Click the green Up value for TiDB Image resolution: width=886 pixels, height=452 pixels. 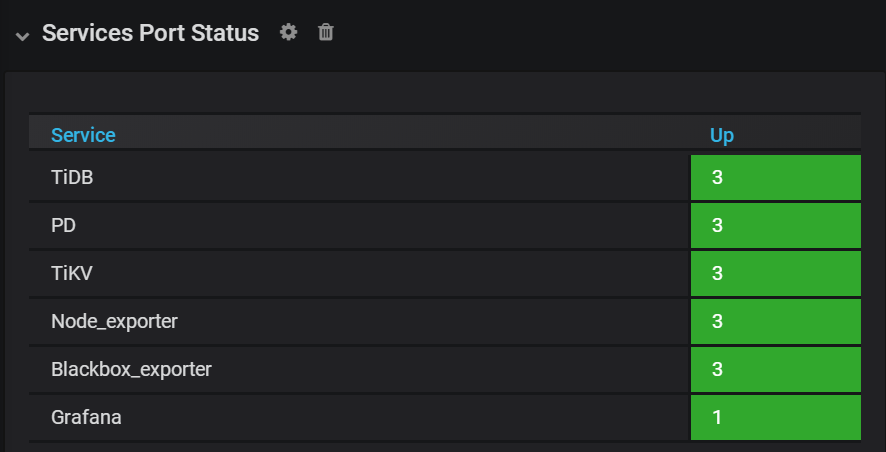tap(775, 178)
